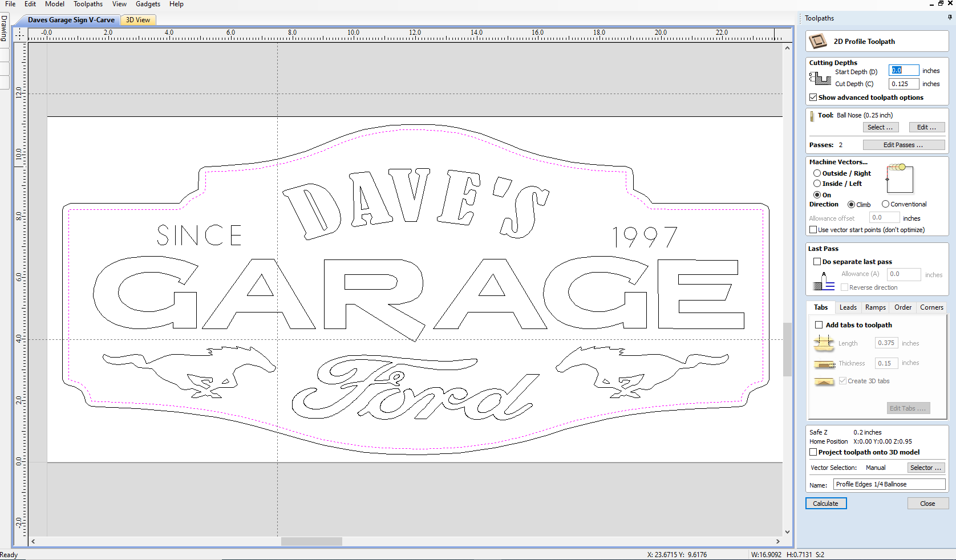Click the ruler origin corner icon
This screenshot has height=560, width=956.
click(x=20, y=35)
